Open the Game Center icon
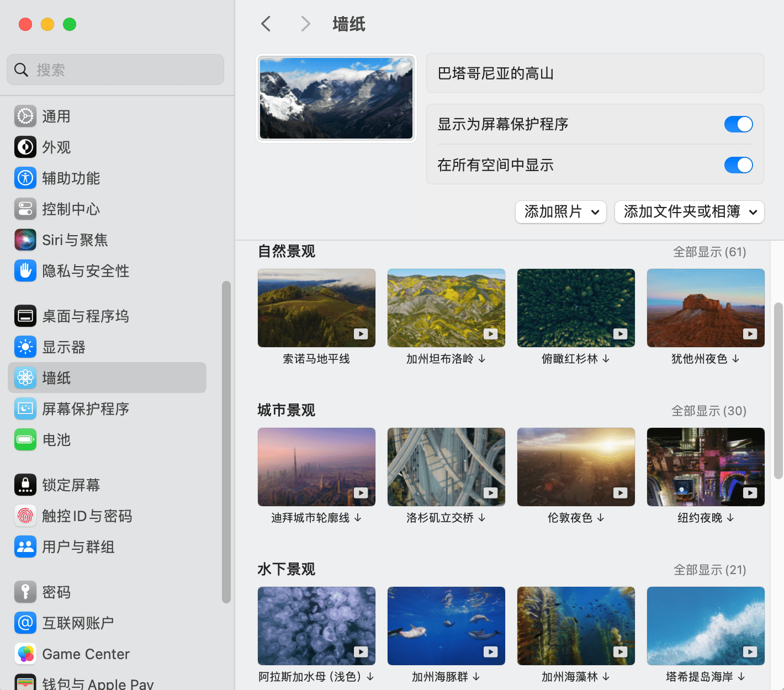The height and width of the screenshot is (690, 784). pyautogui.click(x=25, y=654)
